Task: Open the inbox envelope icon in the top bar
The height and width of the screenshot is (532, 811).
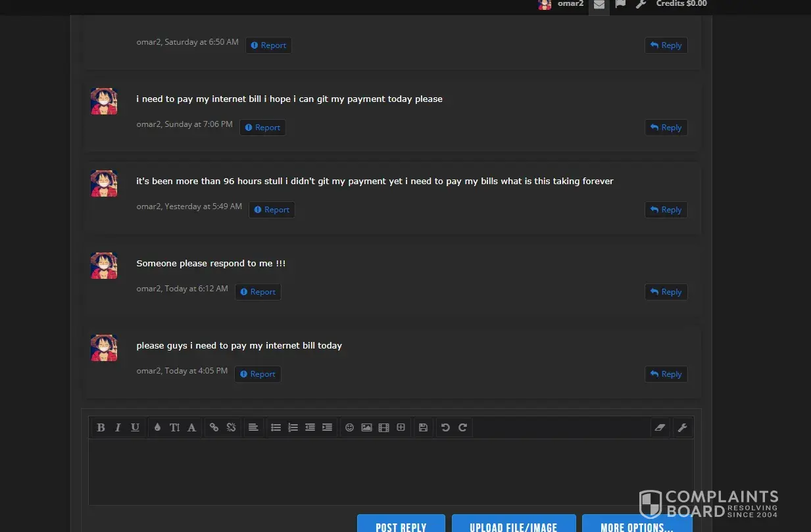Action: [x=599, y=5]
